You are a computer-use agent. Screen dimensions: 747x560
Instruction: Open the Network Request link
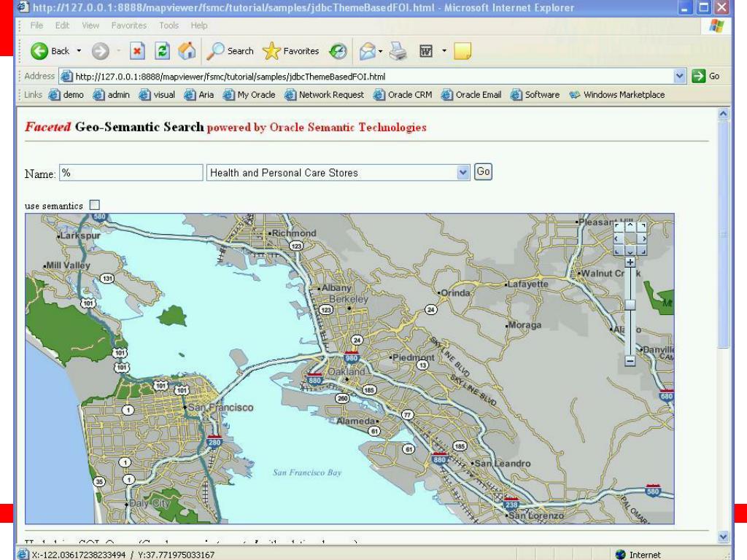pos(325,95)
